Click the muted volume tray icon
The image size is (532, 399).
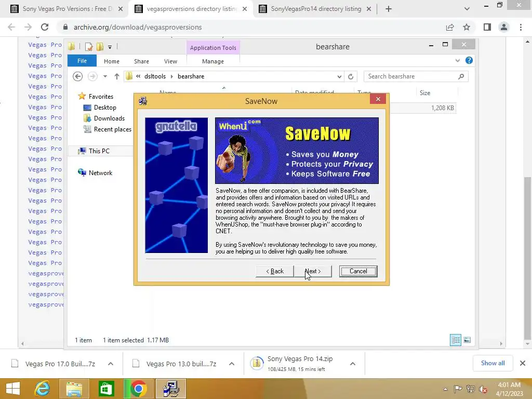[483, 389]
